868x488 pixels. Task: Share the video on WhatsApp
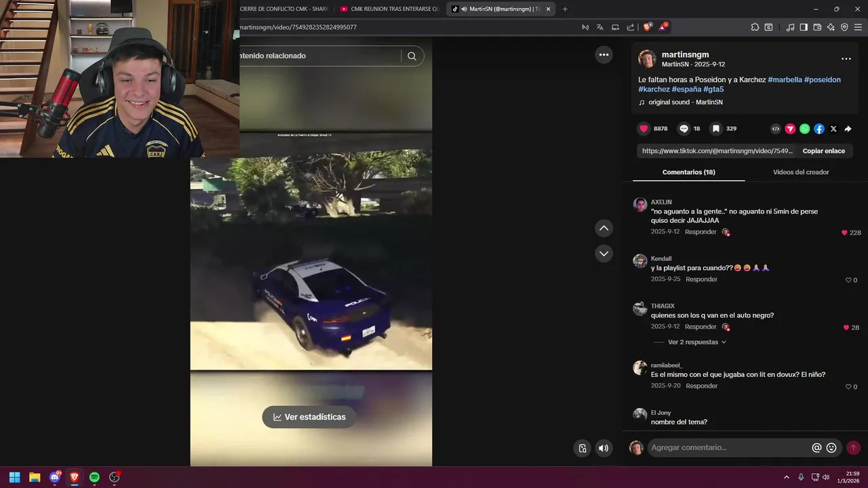coord(804,129)
